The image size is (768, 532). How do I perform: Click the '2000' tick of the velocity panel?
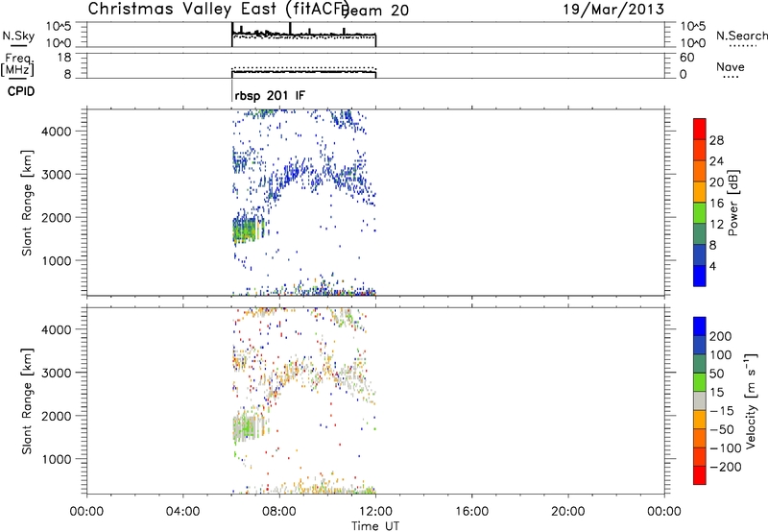click(57, 416)
